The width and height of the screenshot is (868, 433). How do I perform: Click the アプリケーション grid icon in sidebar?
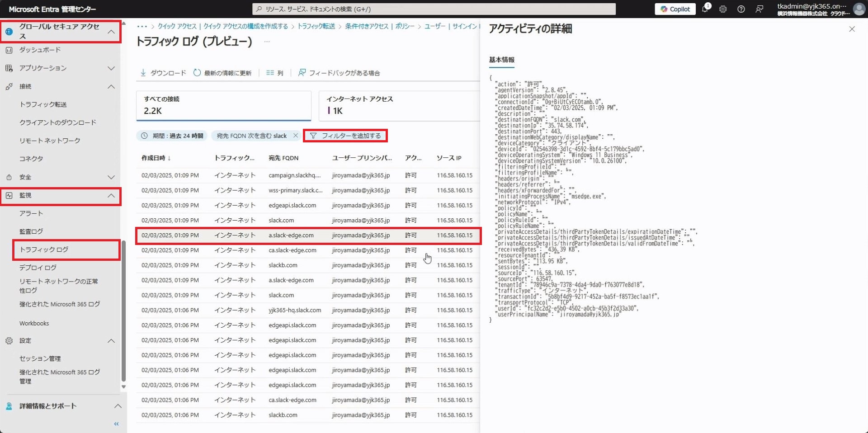[x=9, y=68]
